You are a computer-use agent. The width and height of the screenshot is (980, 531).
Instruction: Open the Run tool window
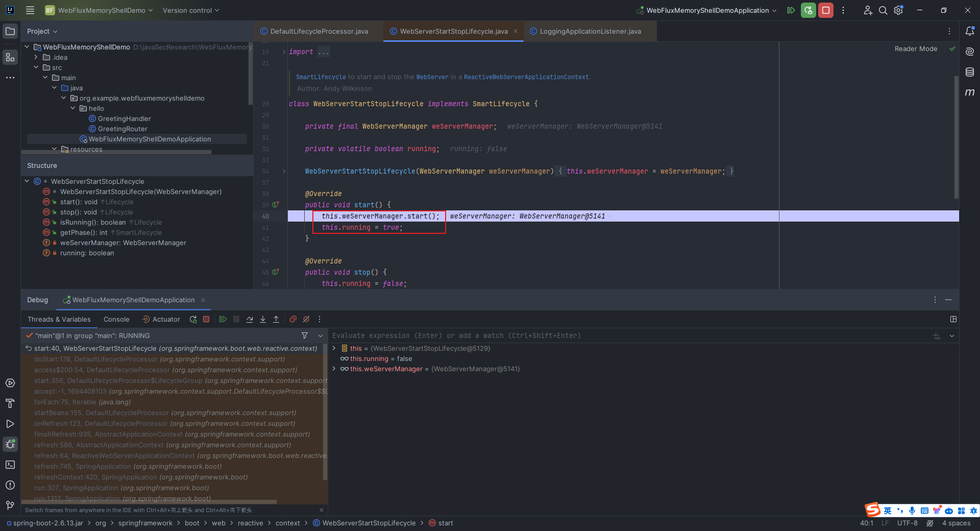10,424
